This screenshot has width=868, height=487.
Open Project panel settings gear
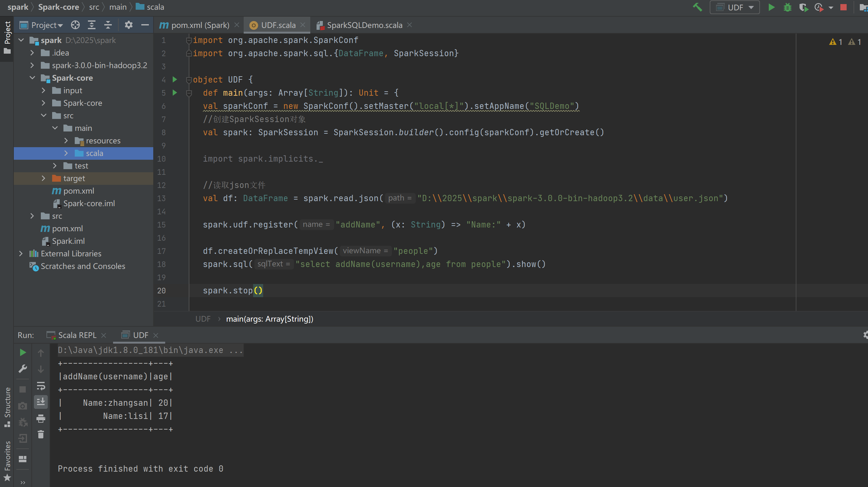click(128, 25)
